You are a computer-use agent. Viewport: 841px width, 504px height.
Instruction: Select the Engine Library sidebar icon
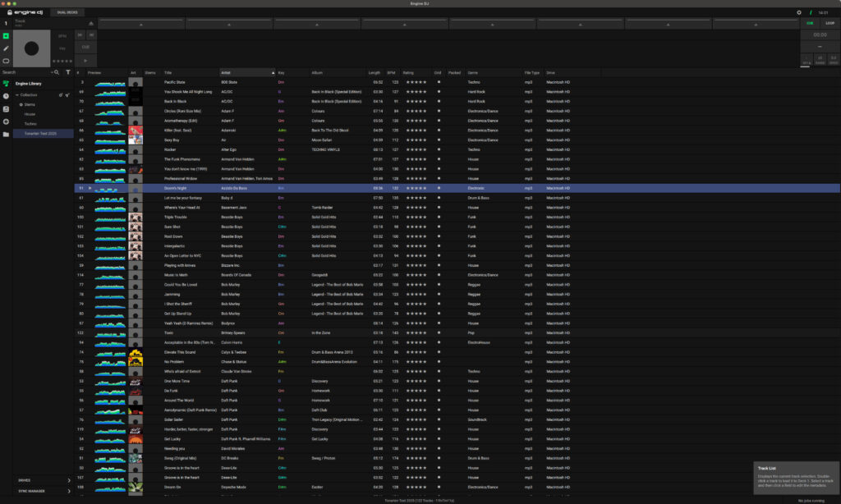point(6,83)
